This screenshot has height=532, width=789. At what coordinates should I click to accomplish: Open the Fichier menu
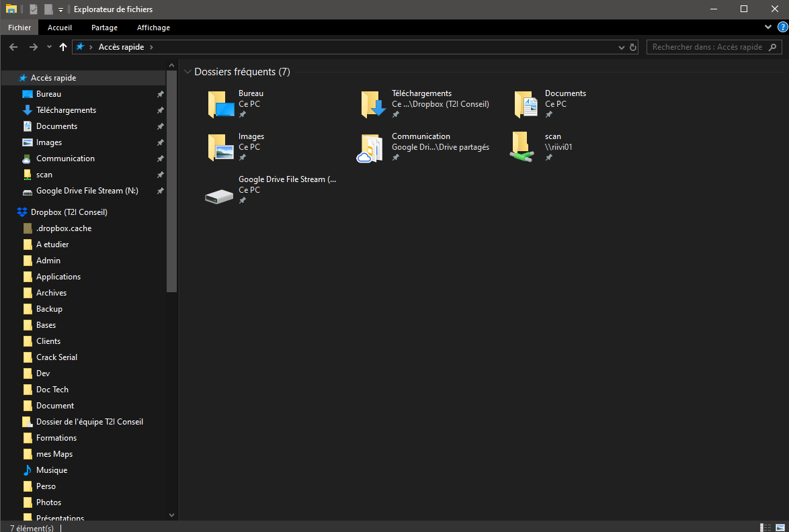[x=19, y=28]
